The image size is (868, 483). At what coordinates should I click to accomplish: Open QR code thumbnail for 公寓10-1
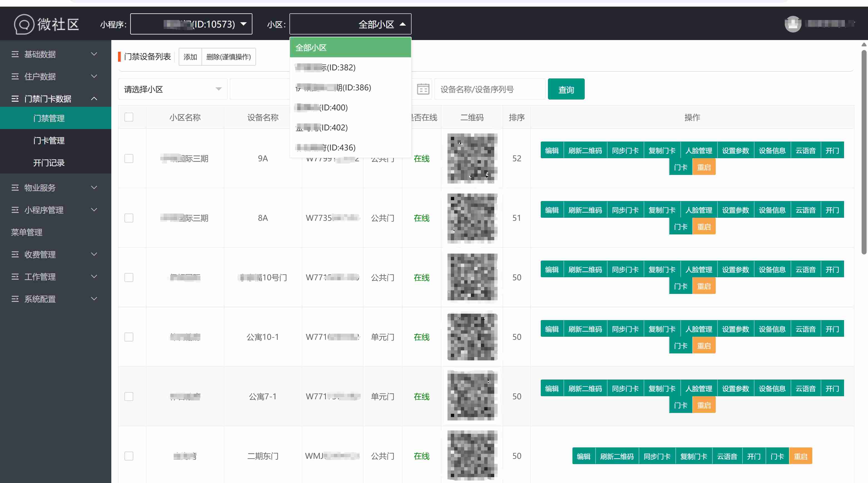pos(472,337)
